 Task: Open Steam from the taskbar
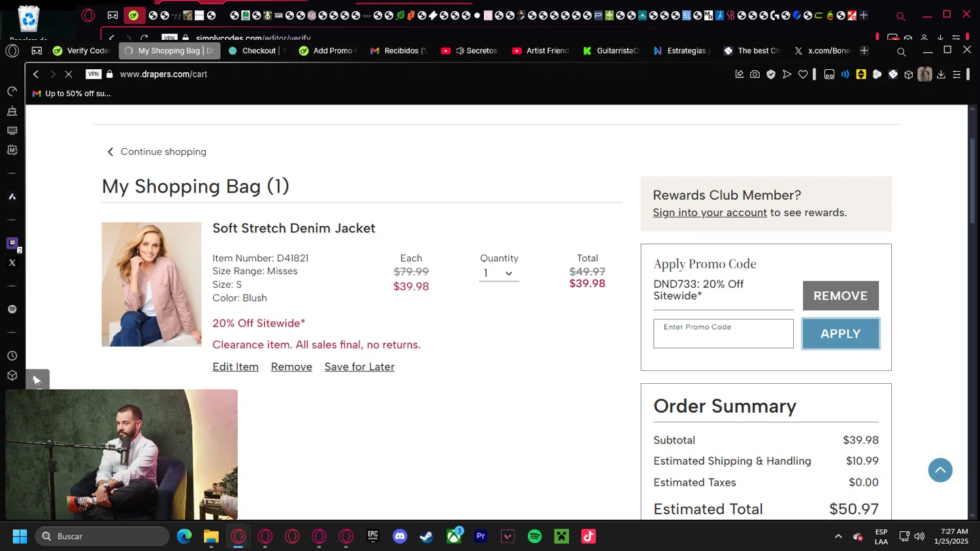point(427,537)
